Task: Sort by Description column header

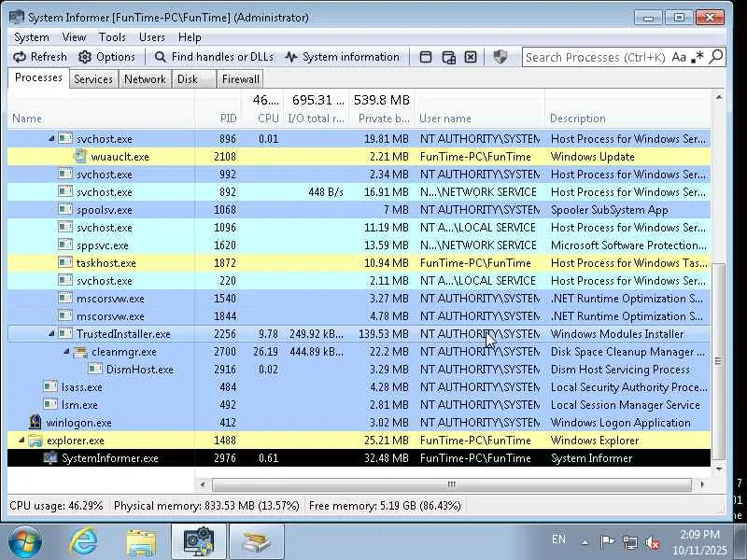Action: 627,119
